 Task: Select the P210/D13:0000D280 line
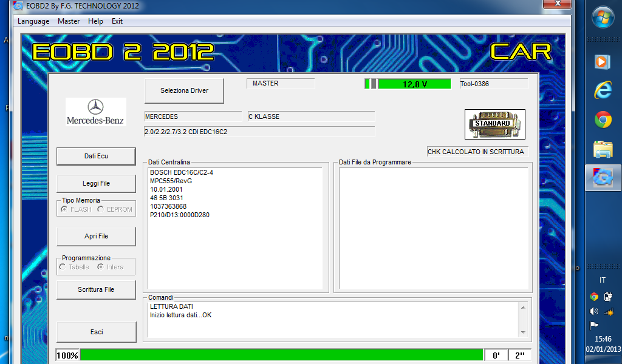180,215
